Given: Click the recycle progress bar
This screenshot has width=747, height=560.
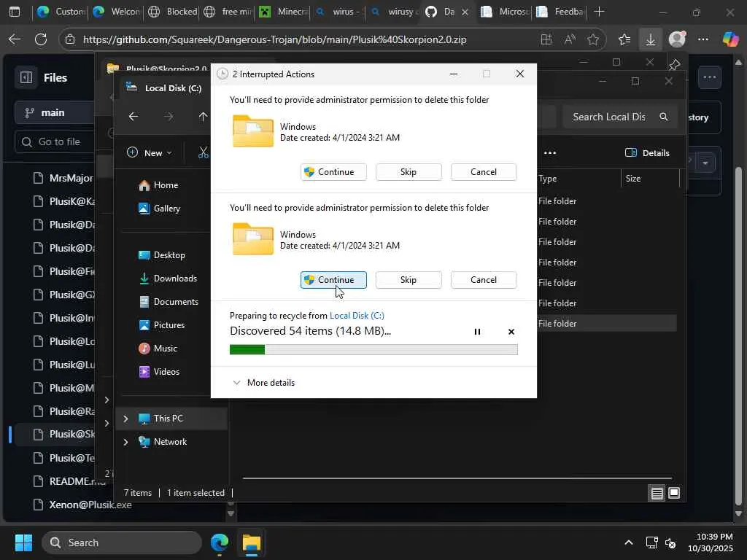Looking at the screenshot, I should (x=373, y=349).
